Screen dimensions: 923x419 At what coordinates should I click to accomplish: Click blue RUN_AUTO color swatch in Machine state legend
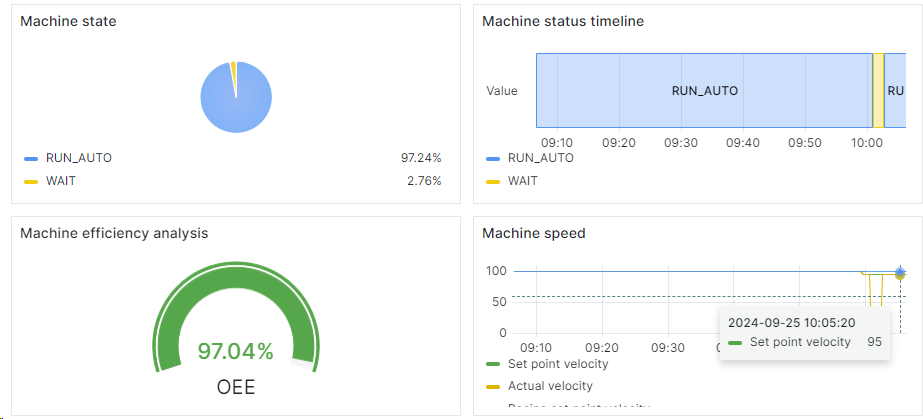click(31, 158)
